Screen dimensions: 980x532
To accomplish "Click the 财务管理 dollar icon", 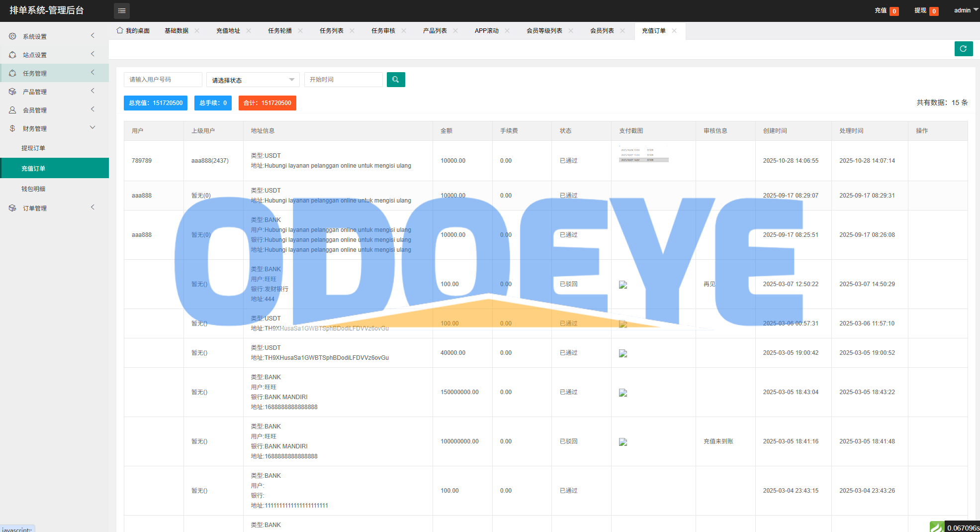I will (12, 128).
